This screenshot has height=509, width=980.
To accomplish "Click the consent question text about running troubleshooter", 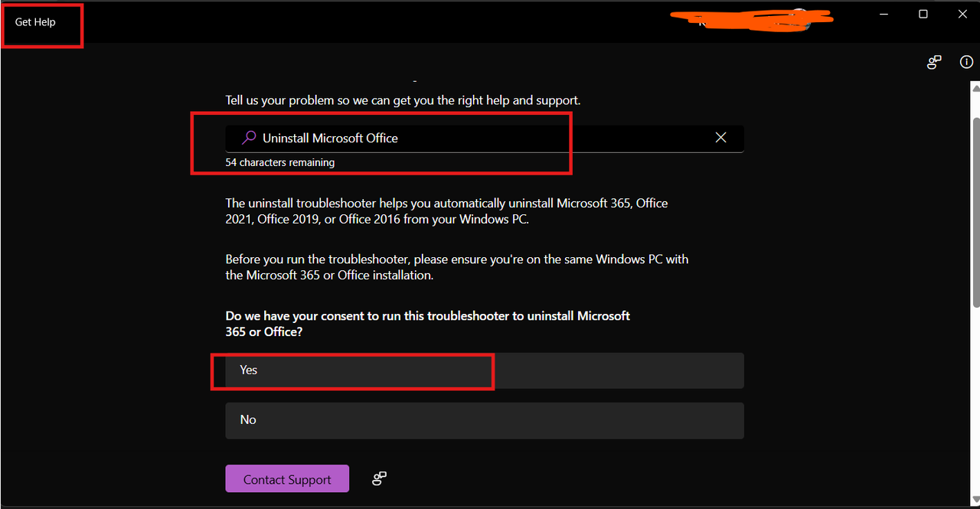I will coord(427,324).
